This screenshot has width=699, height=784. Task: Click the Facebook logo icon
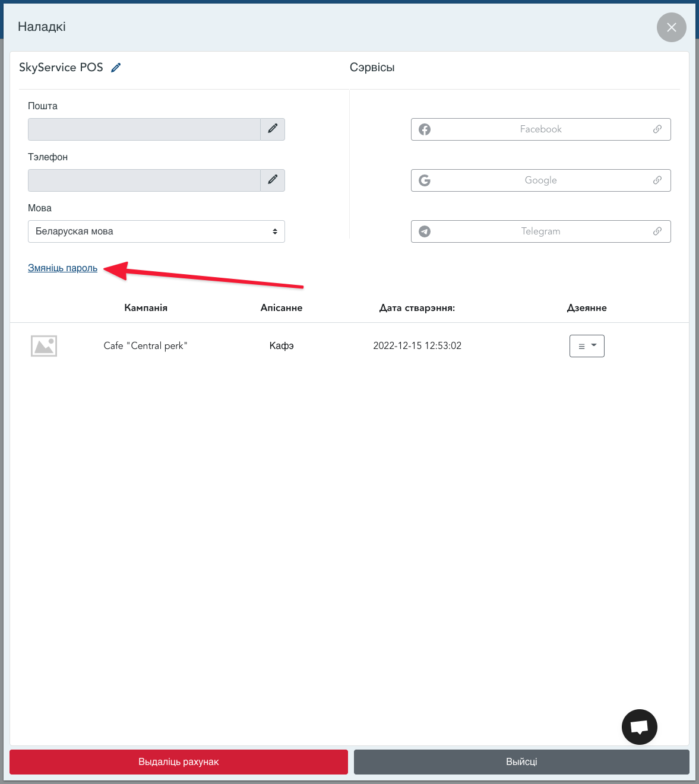[x=425, y=129]
